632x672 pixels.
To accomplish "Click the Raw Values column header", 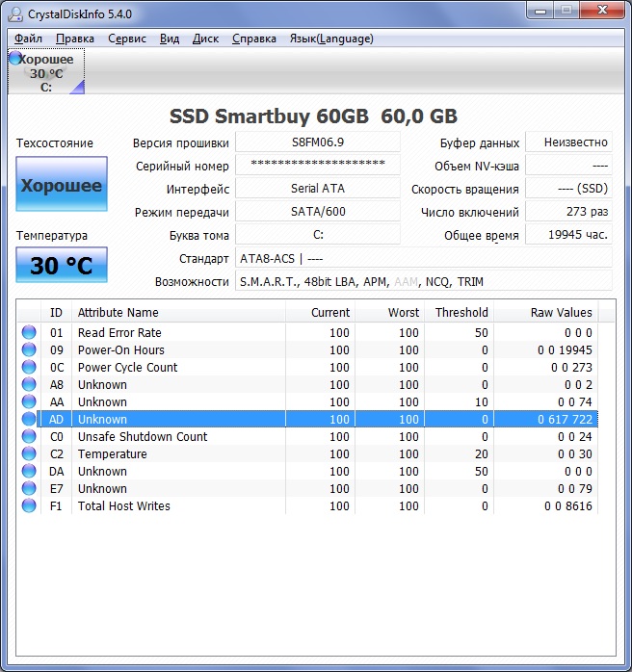I will tap(546, 312).
